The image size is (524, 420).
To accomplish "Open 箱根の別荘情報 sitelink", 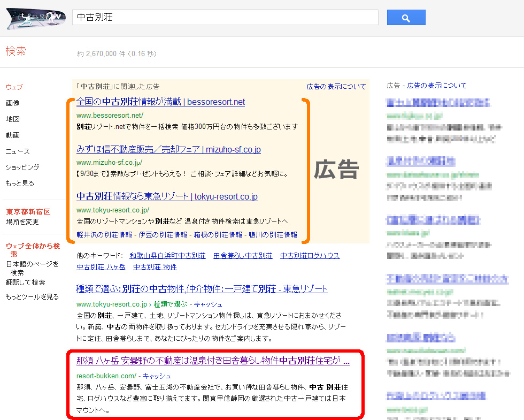I will pos(218,235).
